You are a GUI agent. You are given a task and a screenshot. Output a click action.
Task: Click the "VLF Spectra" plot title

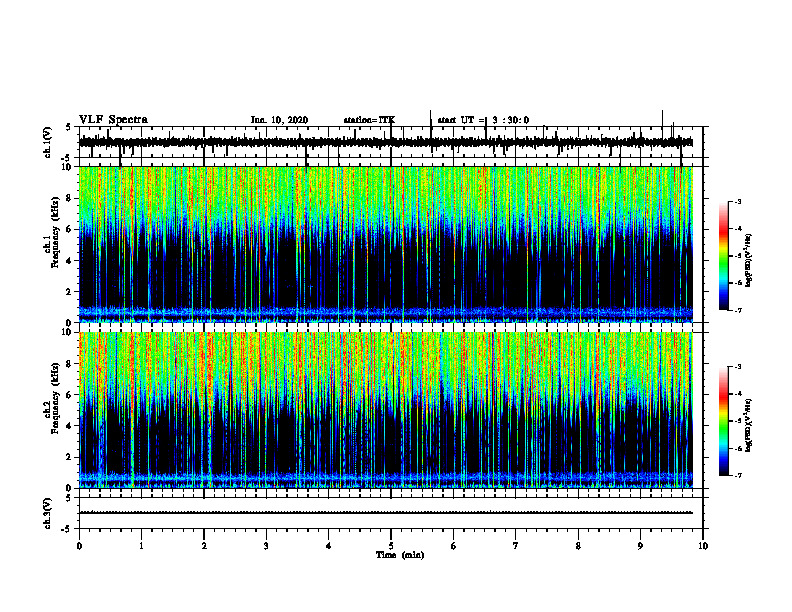113,120
